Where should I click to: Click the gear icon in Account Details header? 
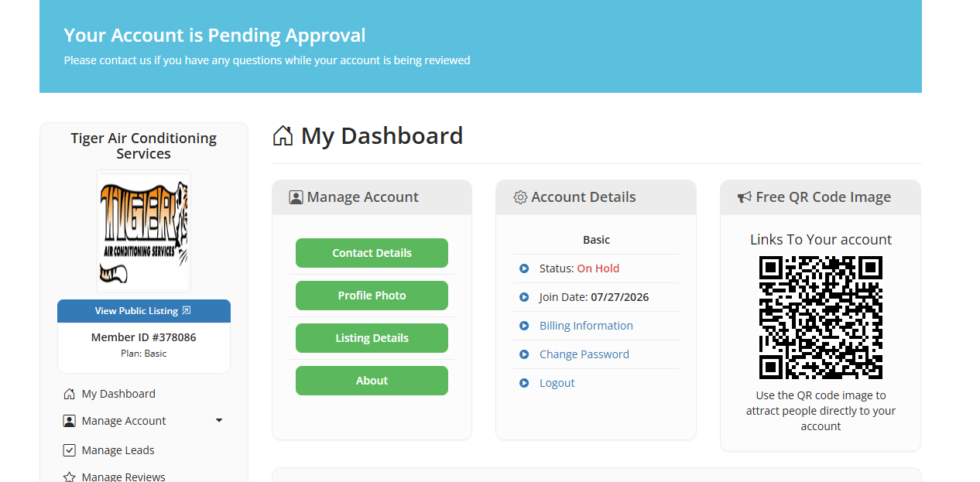click(x=520, y=197)
